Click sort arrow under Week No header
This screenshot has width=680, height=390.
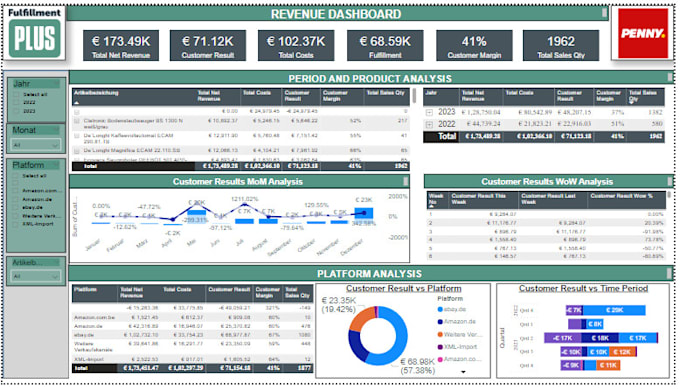(x=431, y=206)
